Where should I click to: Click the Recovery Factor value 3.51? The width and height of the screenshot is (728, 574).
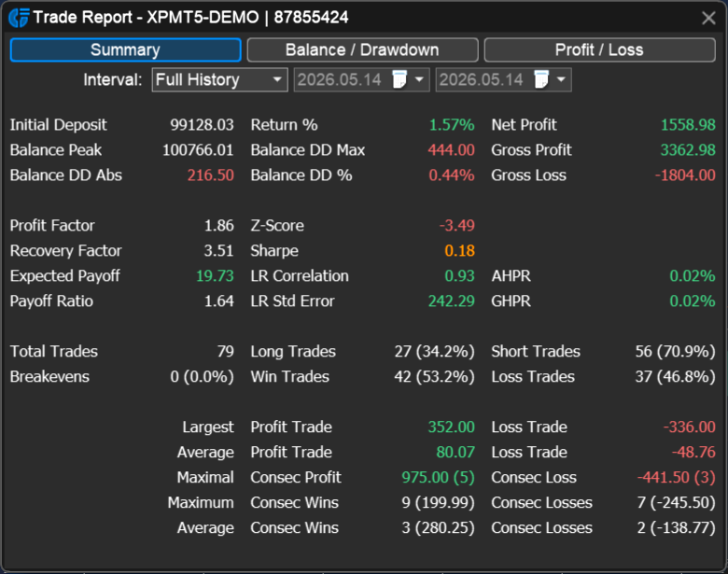pos(219,251)
